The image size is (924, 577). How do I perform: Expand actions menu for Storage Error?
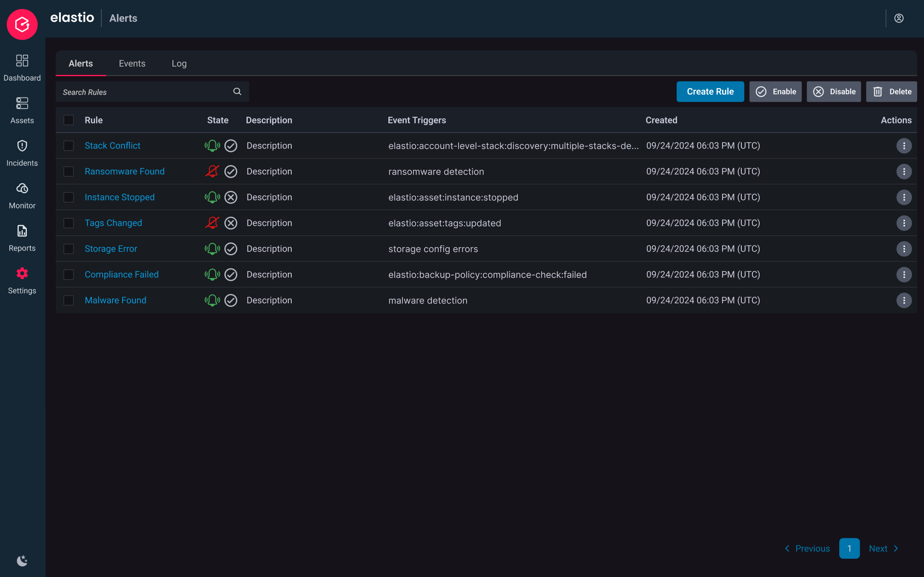tap(904, 249)
